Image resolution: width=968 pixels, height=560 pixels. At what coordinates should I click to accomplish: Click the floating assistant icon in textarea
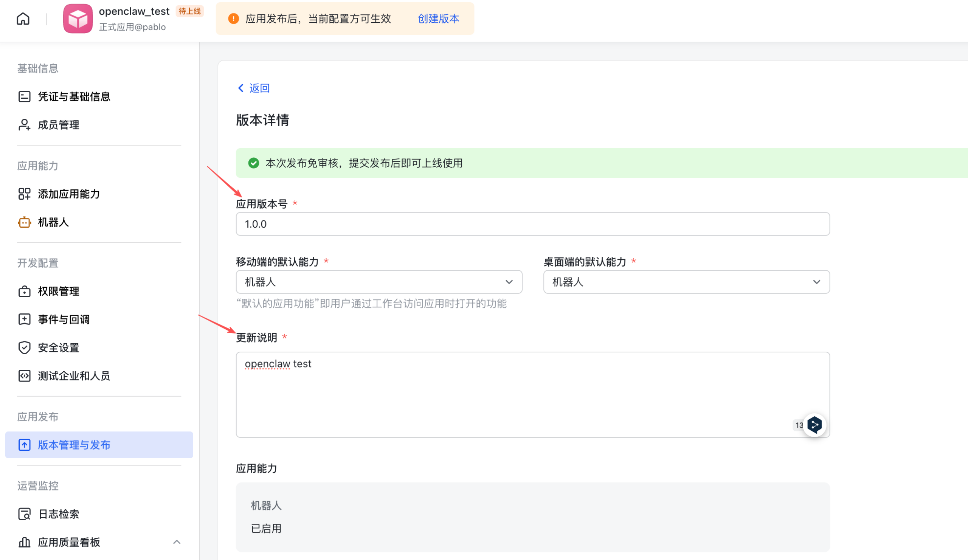[x=814, y=425]
